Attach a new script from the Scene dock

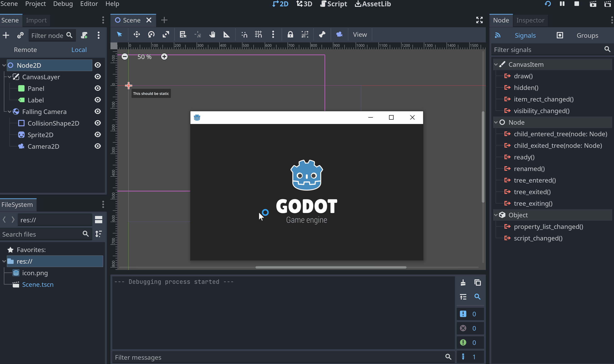tap(84, 35)
